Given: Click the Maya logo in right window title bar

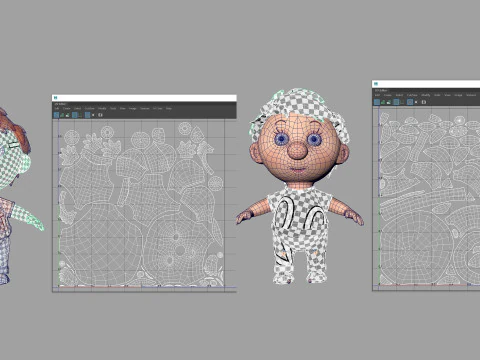Looking at the screenshot, I should click(376, 84).
